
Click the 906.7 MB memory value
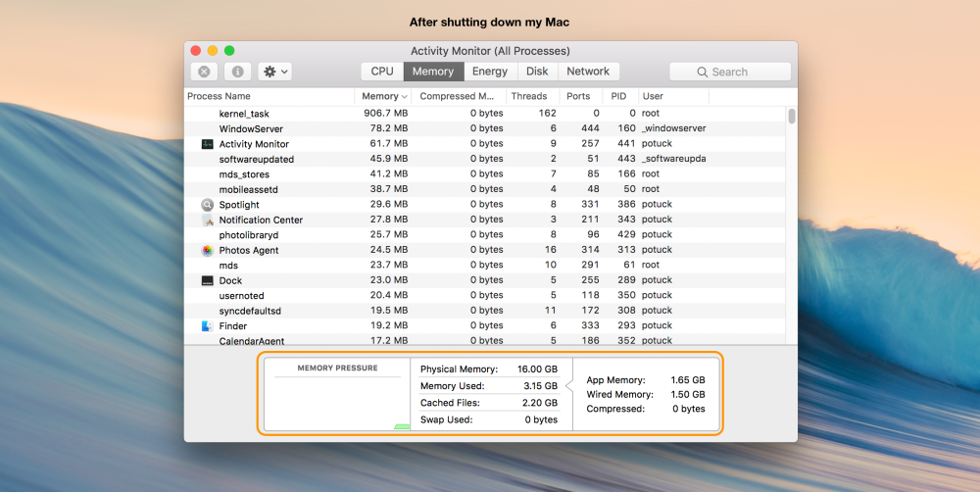pyautogui.click(x=385, y=113)
